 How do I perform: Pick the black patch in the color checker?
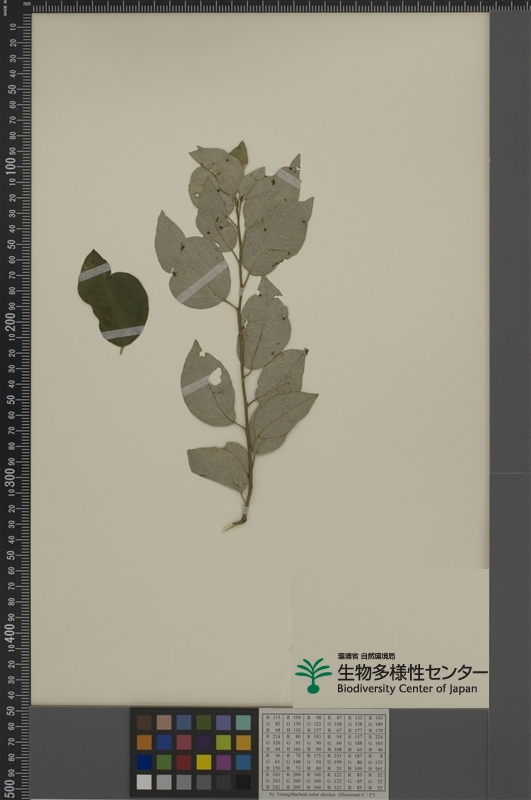tap(243, 782)
